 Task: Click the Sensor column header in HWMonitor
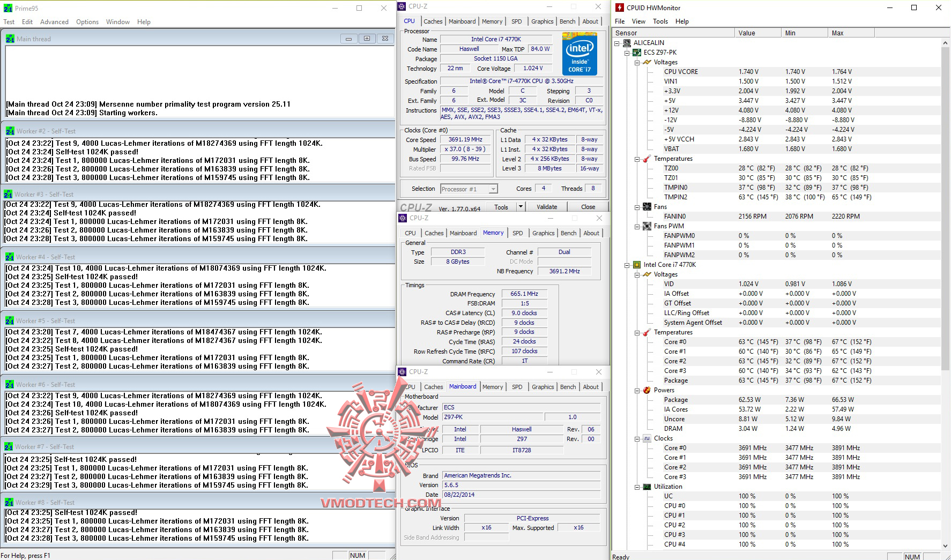673,33
